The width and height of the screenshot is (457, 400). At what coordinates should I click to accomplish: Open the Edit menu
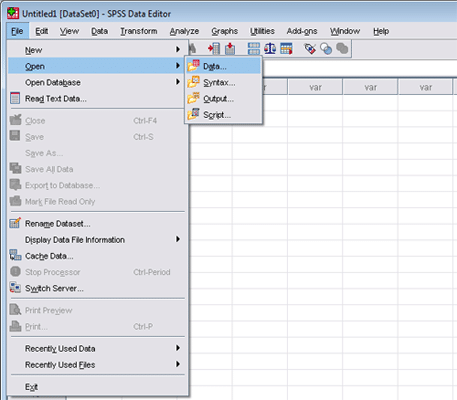[42, 31]
